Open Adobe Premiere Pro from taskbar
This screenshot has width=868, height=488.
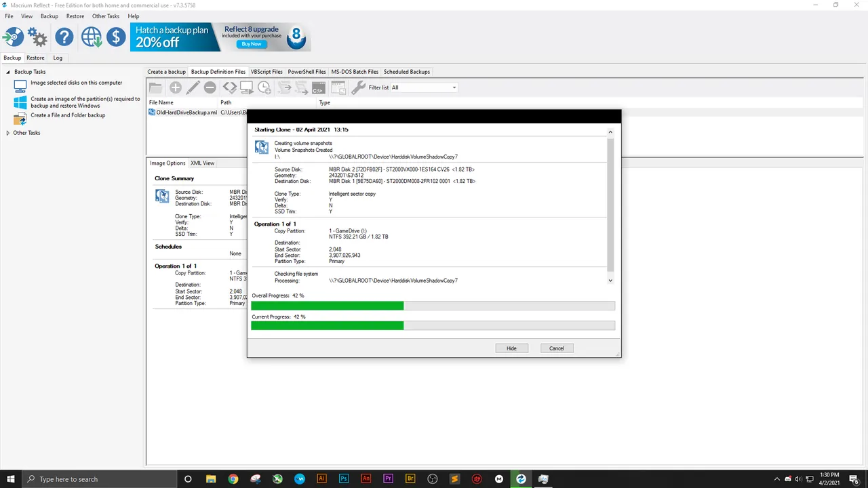click(x=389, y=479)
